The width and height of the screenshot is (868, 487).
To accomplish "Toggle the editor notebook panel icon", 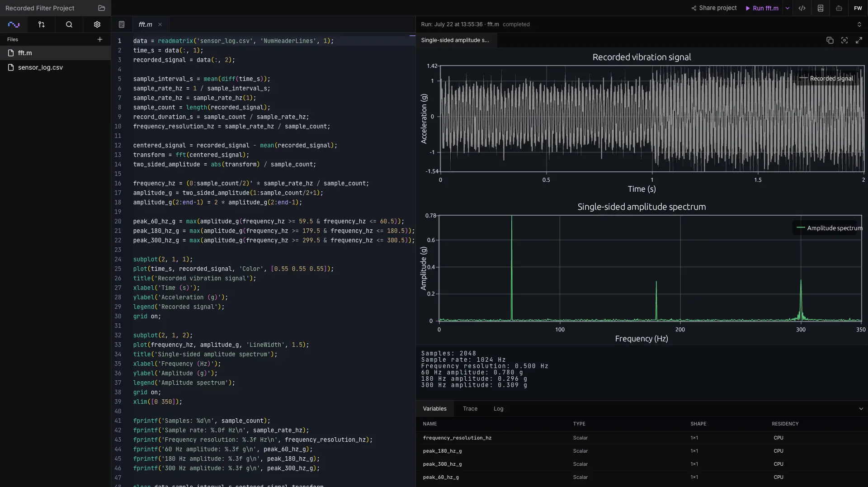I will click(x=122, y=24).
